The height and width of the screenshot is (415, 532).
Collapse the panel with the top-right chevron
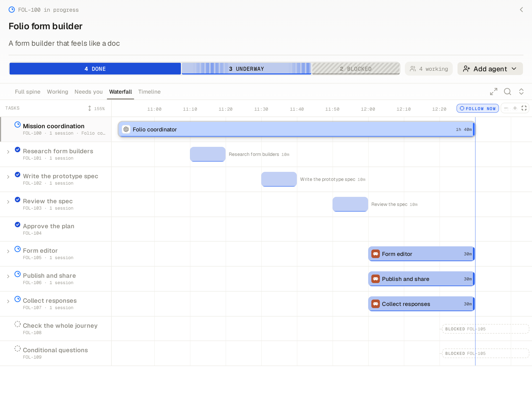click(x=521, y=10)
